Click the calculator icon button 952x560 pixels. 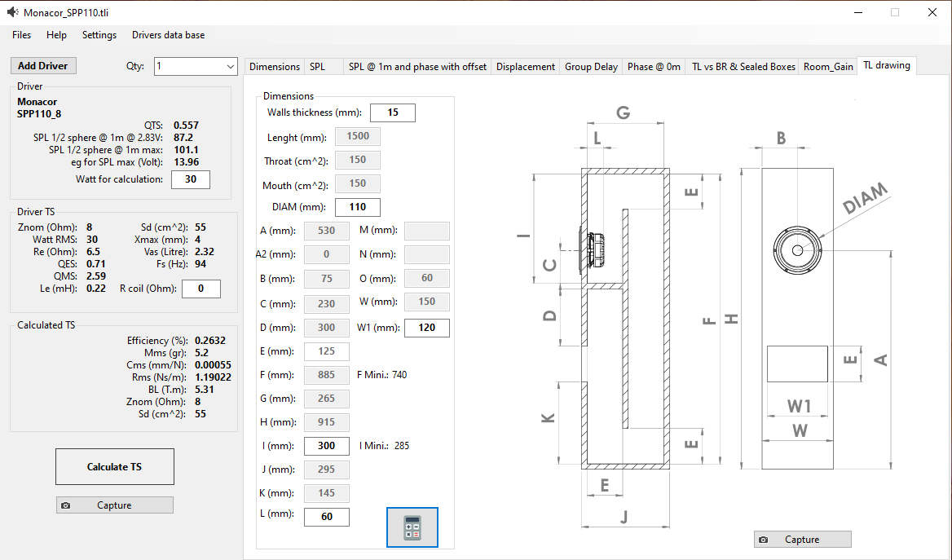(412, 527)
